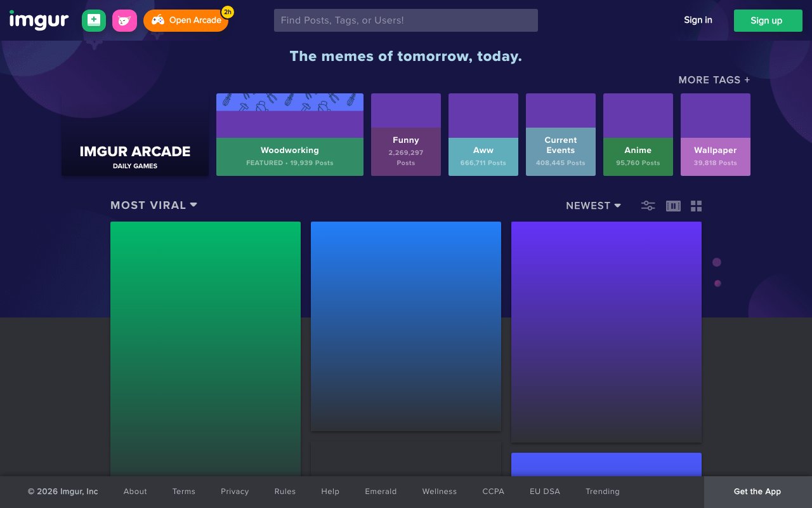This screenshot has height=508, width=812.
Task: Open the green New Post icon
Action: [x=94, y=20]
